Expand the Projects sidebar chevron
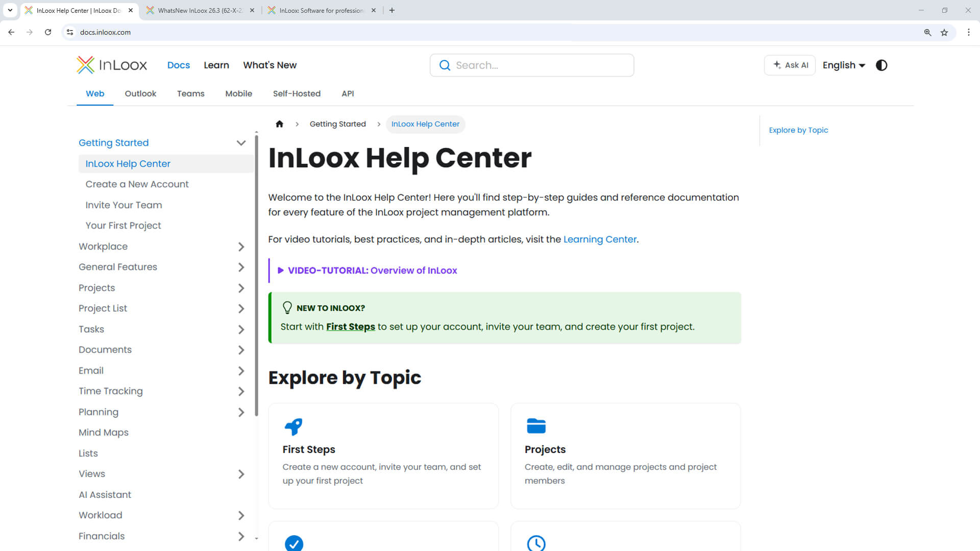The height and width of the screenshot is (551, 980). 241,288
